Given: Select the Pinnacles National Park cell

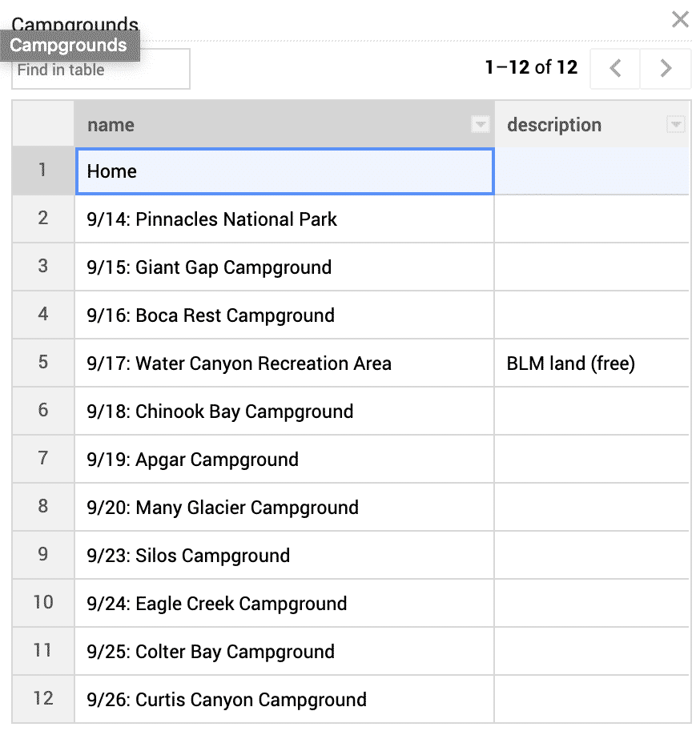Looking at the screenshot, I should pyautogui.click(x=284, y=219).
